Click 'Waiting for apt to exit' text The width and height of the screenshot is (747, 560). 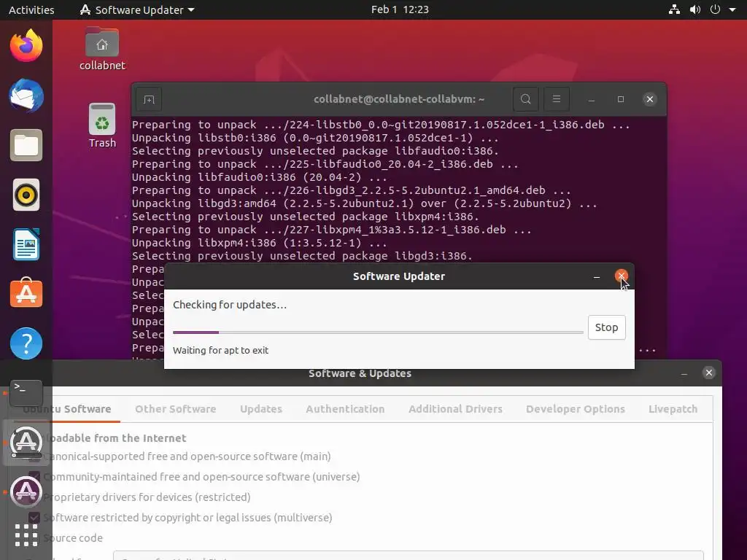tap(220, 351)
